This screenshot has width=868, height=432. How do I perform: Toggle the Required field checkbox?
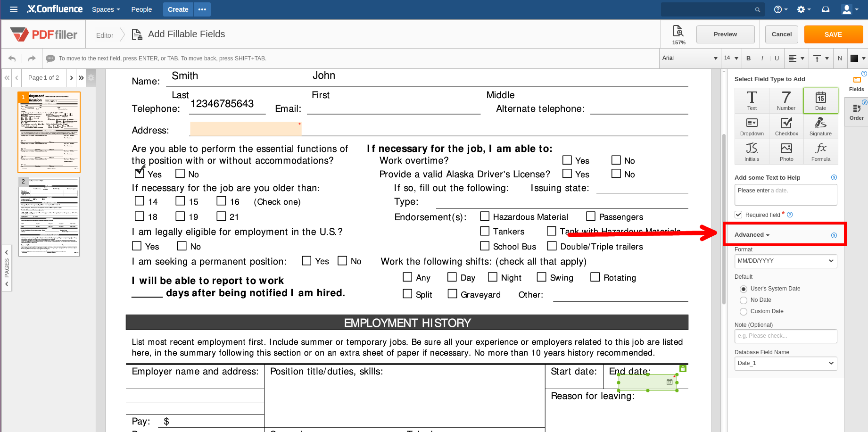click(738, 215)
